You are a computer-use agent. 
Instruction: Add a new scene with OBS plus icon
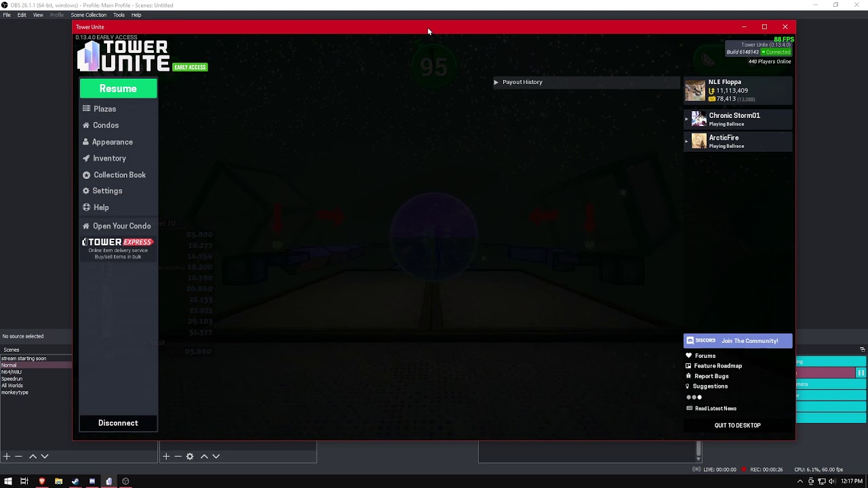pos(7,457)
